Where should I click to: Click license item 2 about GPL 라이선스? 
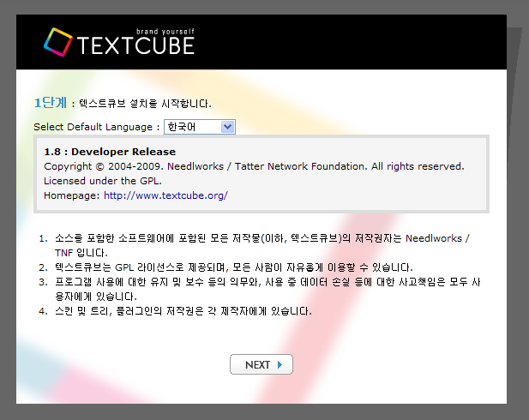coord(234,267)
